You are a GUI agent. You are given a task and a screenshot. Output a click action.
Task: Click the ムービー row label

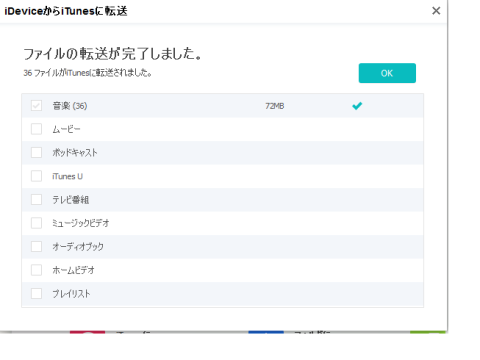pos(66,129)
